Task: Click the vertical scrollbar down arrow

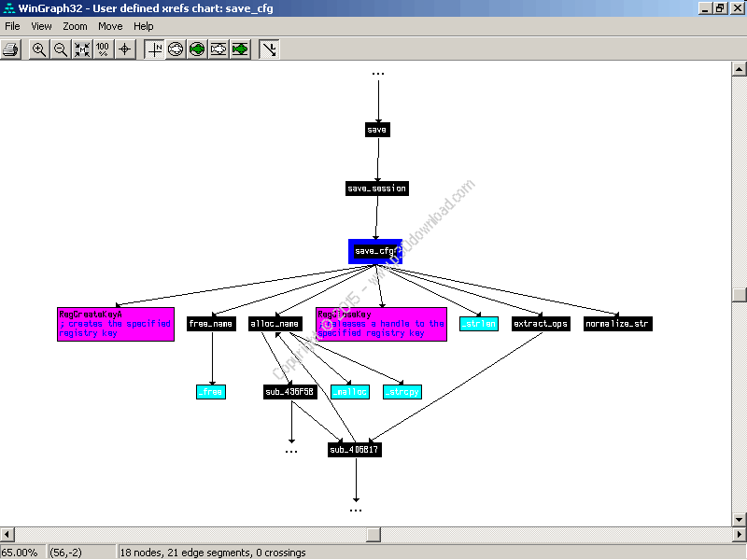Action: pos(739,520)
